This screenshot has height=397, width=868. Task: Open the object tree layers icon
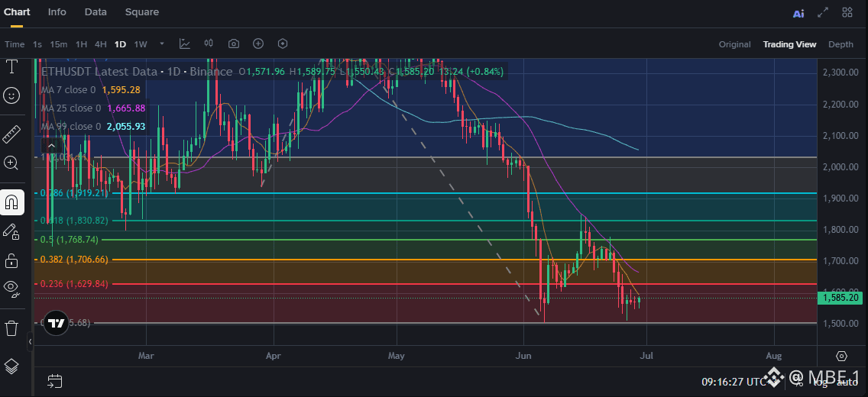point(11,366)
